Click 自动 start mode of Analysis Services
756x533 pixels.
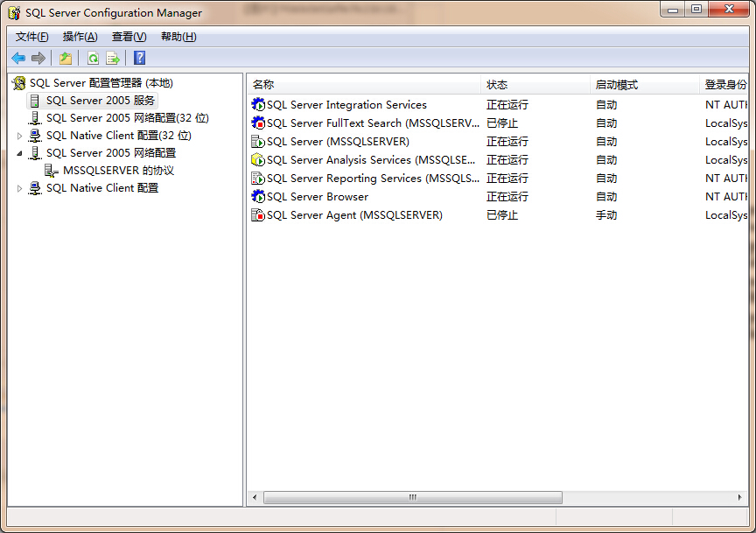pyautogui.click(x=606, y=159)
